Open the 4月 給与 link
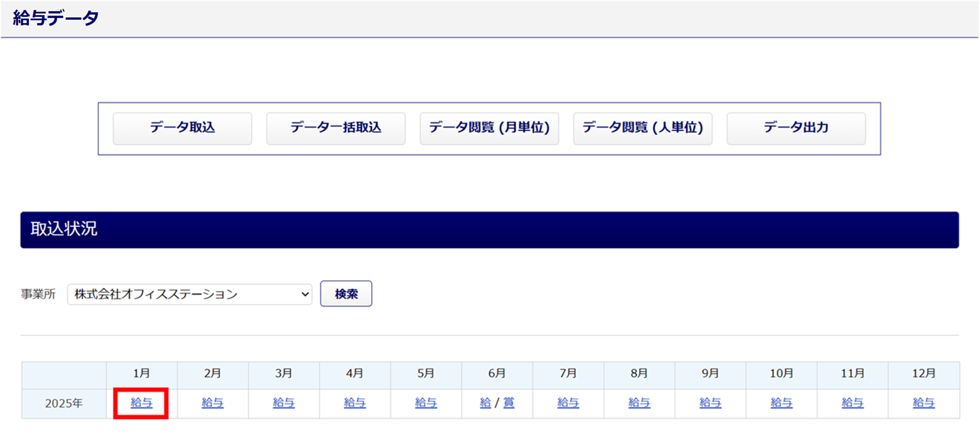The width and height of the screenshot is (980, 436). click(355, 403)
